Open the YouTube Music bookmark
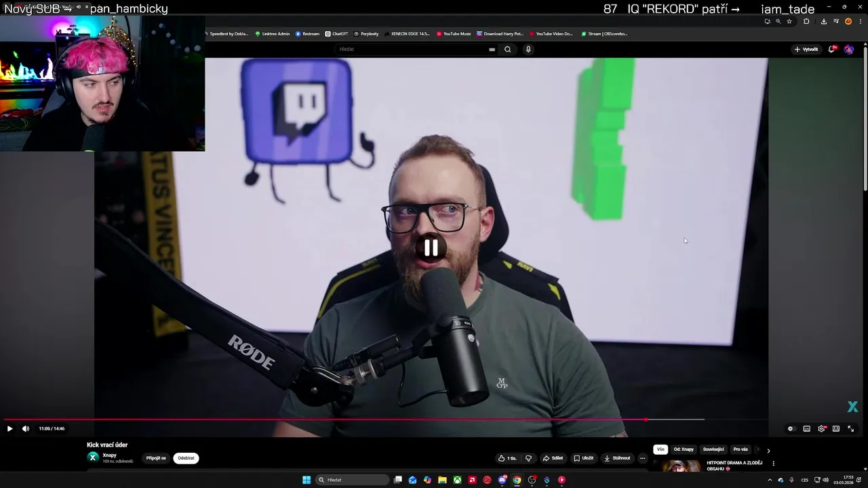The height and width of the screenshot is (488, 868). tap(454, 33)
